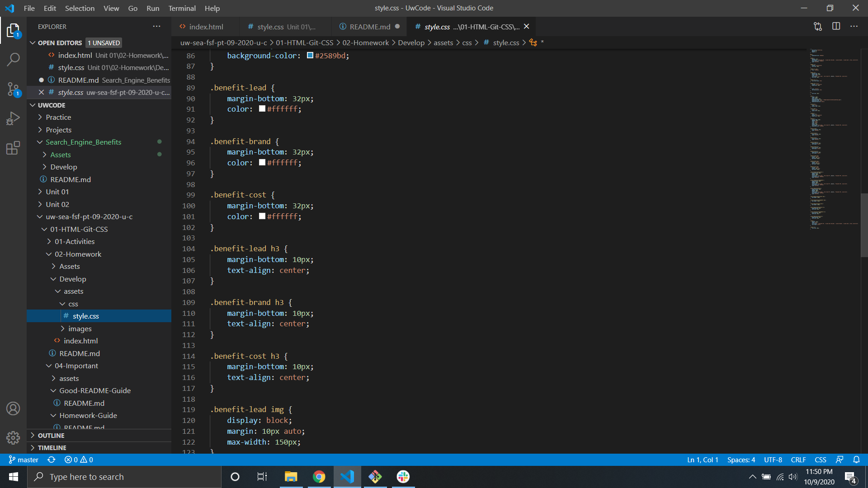Close style.css in Open Editors list
868x488 pixels.
[41, 92]
